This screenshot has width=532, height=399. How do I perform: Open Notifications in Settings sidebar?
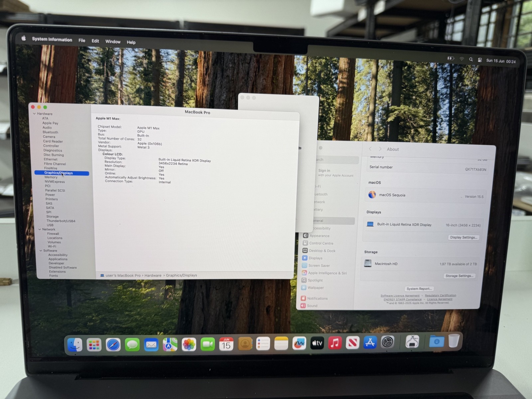[314, 298]
